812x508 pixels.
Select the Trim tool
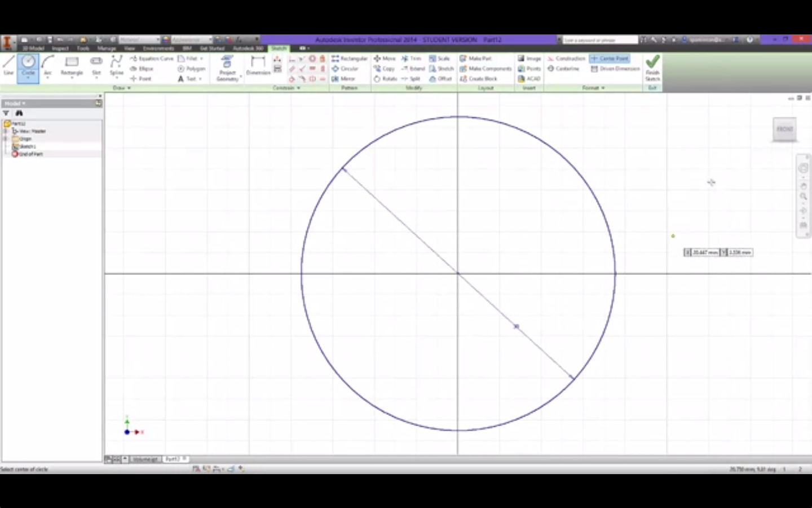click(x=411, y=59)
